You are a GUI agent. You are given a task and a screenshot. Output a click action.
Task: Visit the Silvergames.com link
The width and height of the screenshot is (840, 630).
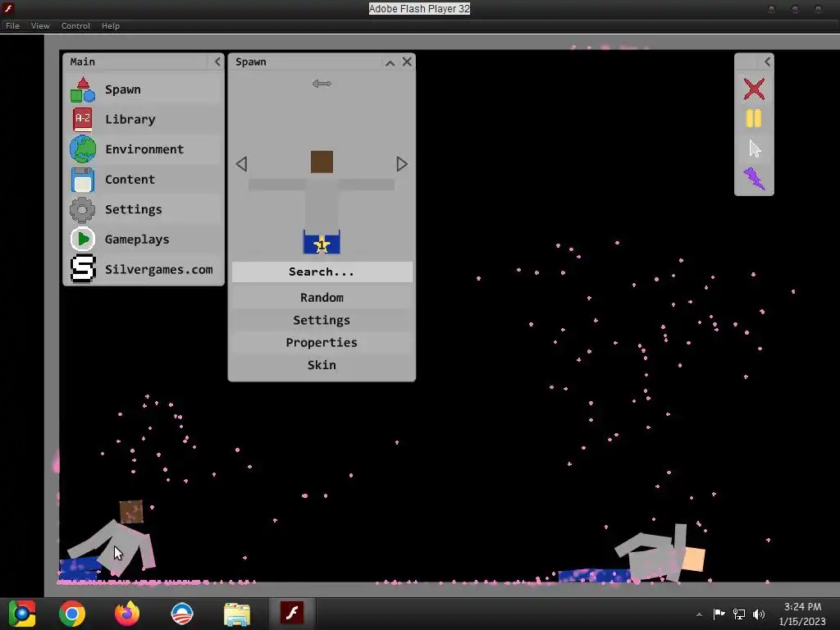coord(158,269)
